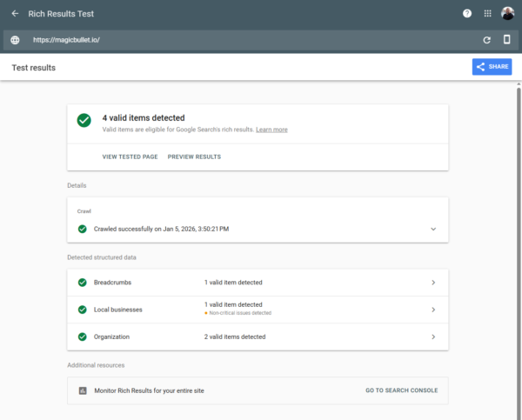This screenshot has height=420, width=522.
Task: Click PREVIEW RESULTS
Action: (x=194, y=157)
